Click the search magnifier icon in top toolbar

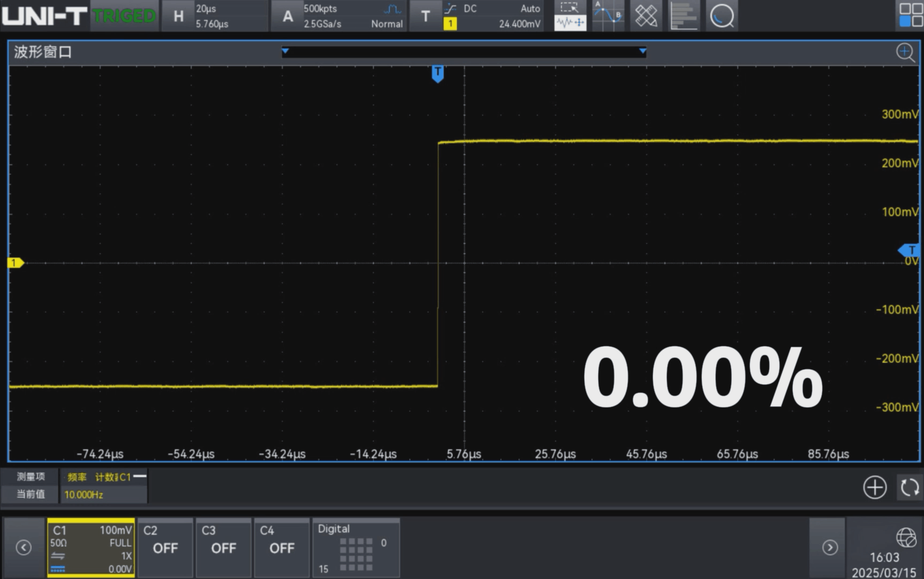coord(722,16)
